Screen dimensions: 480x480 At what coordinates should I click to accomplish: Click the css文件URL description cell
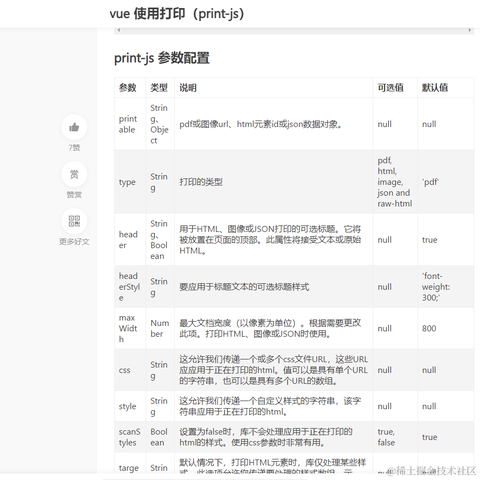pyautogui.click(x=273, y=370)
